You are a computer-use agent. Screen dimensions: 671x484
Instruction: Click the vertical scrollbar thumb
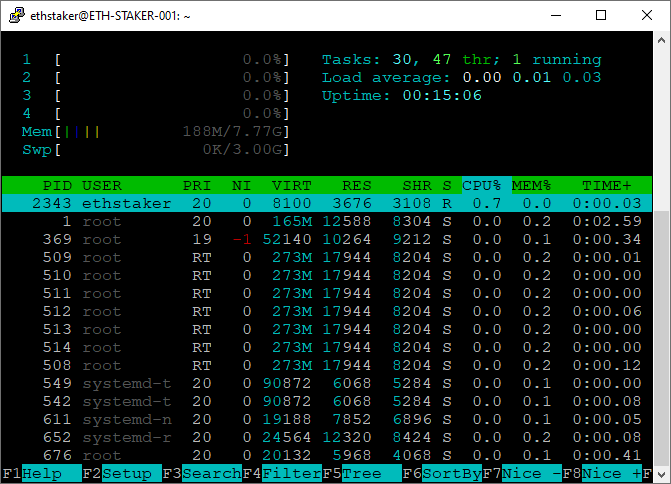click(661, 338)
